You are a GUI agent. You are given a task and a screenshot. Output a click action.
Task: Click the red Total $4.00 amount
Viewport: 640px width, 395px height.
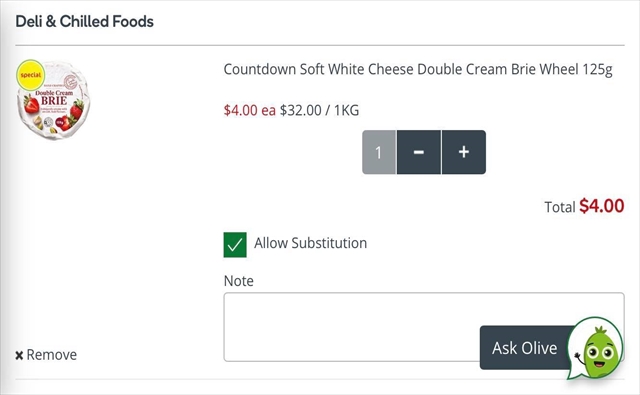tap(602, 206)
